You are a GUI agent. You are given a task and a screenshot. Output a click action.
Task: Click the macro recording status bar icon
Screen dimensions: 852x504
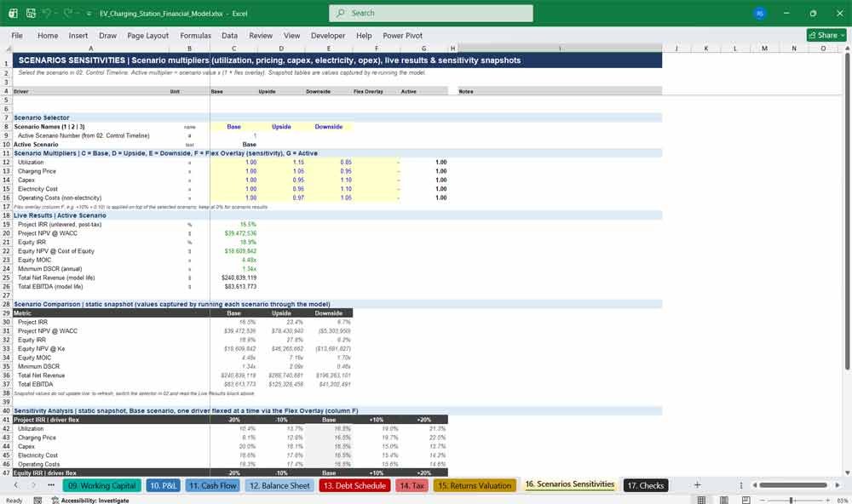[x=37, y=500]
